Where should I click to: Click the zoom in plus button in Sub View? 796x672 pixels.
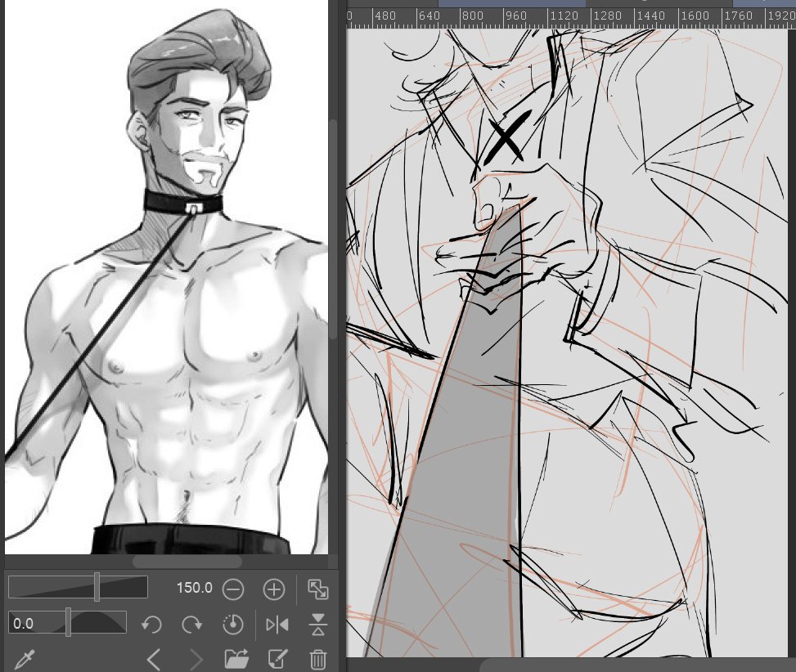[274, 589]
